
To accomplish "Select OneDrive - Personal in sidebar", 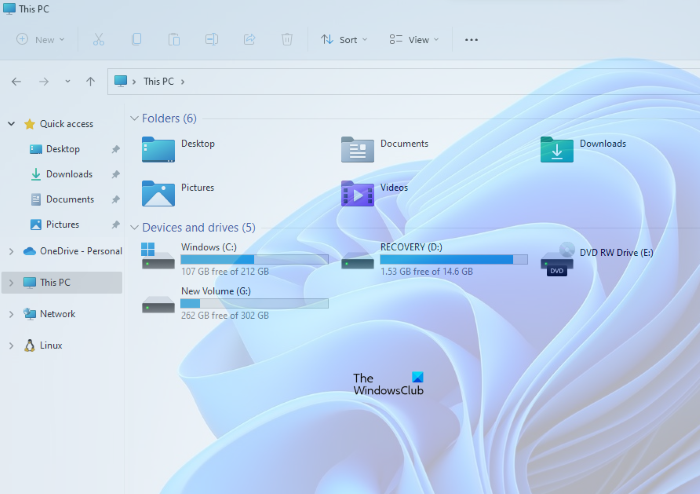I will tap(81, 251).
